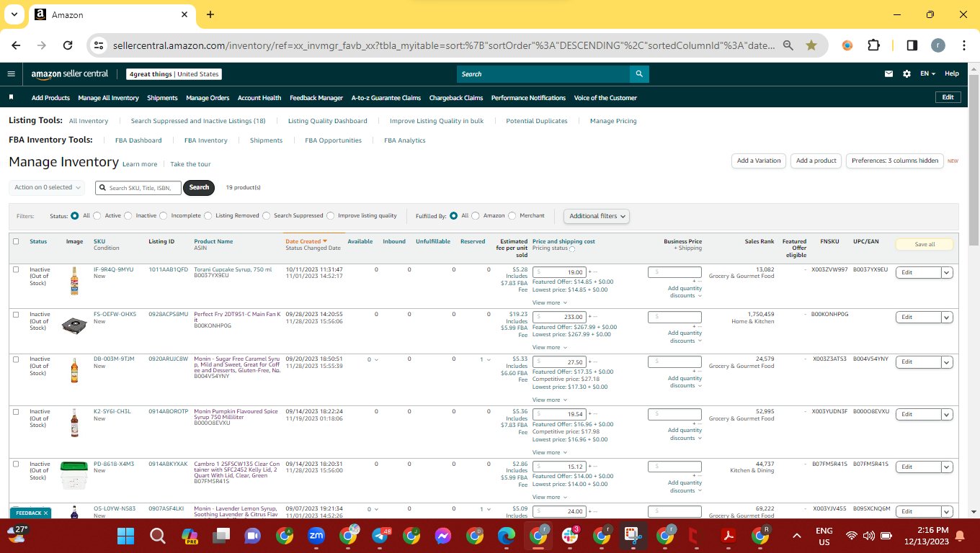Go back to the previous page
Screen dimensions: 980x553
16,45
